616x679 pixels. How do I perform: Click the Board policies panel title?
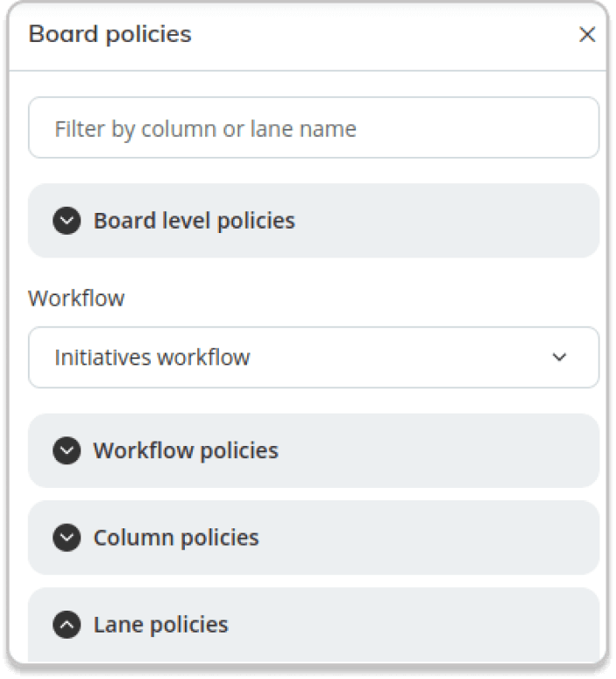[110, 34]
